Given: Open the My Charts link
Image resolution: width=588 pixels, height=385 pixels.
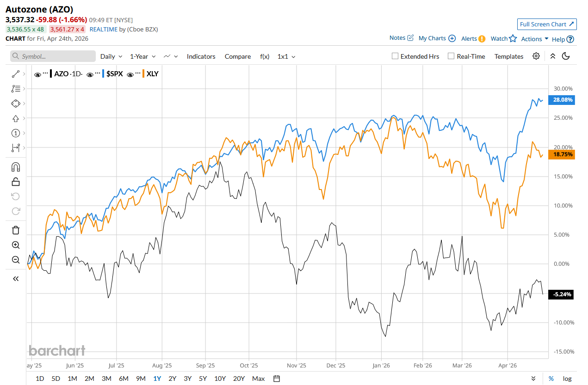Looking at the screenshot, I should tap(437, 38).
